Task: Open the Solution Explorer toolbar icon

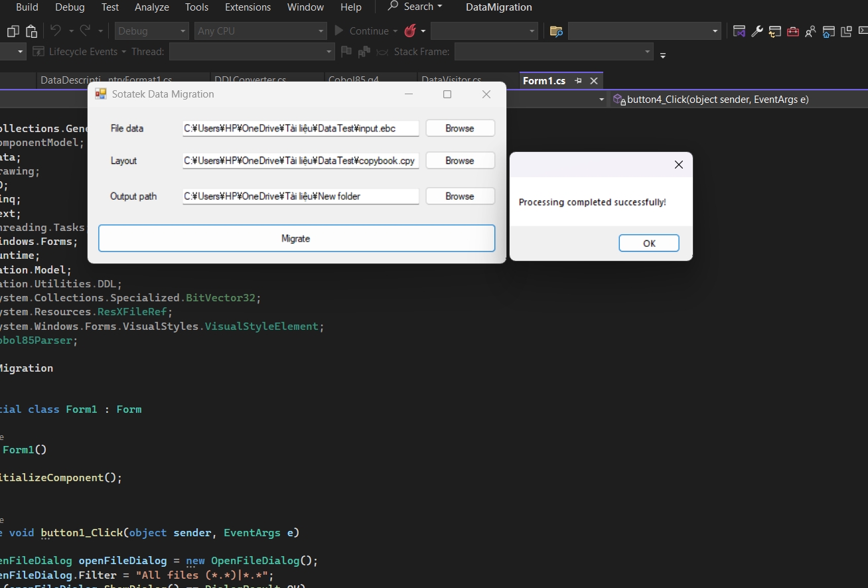Action: [x=739, y=31]
